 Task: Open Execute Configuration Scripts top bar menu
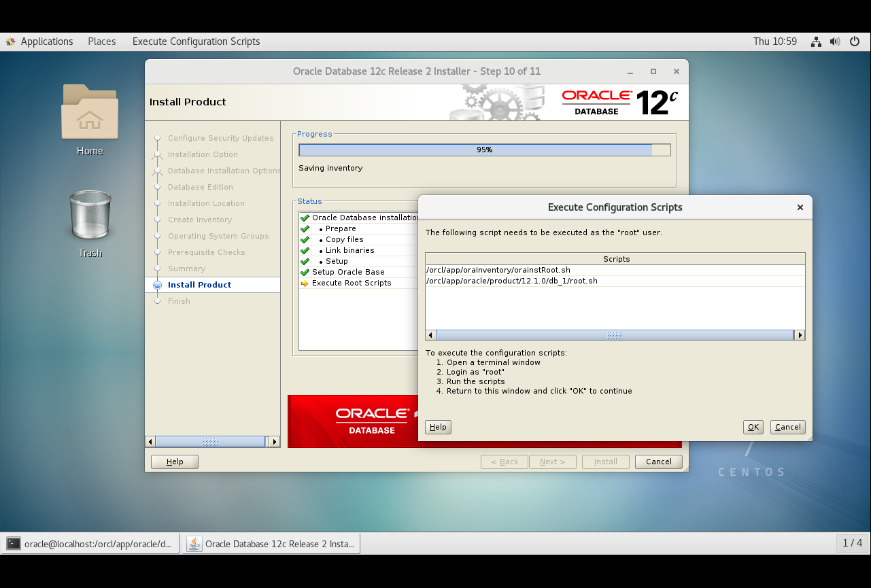click(197, 41)
